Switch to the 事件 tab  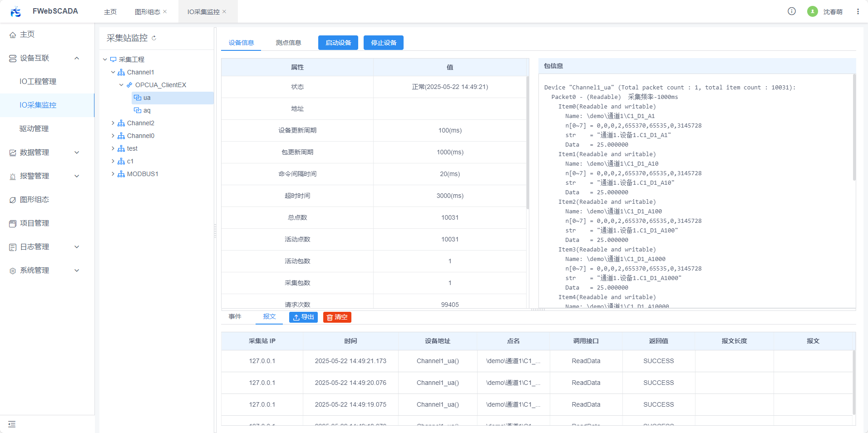[x=235, y=316]
